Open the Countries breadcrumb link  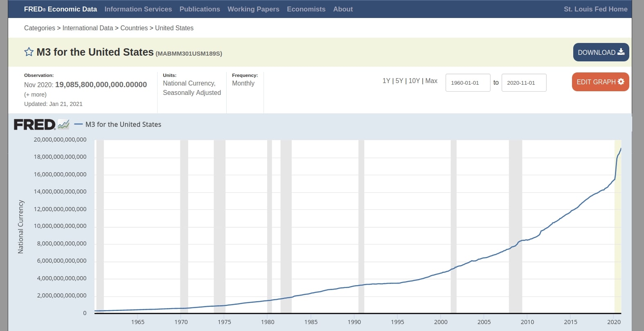134,28
